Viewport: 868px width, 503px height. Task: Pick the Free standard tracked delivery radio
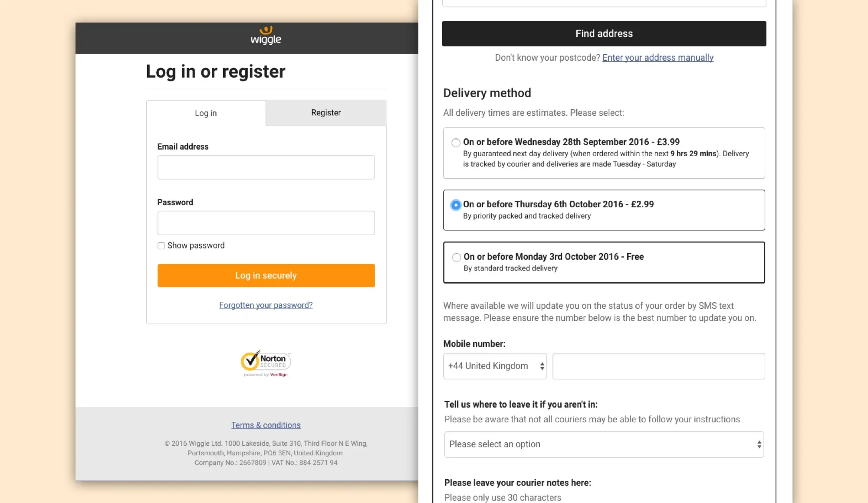point(456,258)
